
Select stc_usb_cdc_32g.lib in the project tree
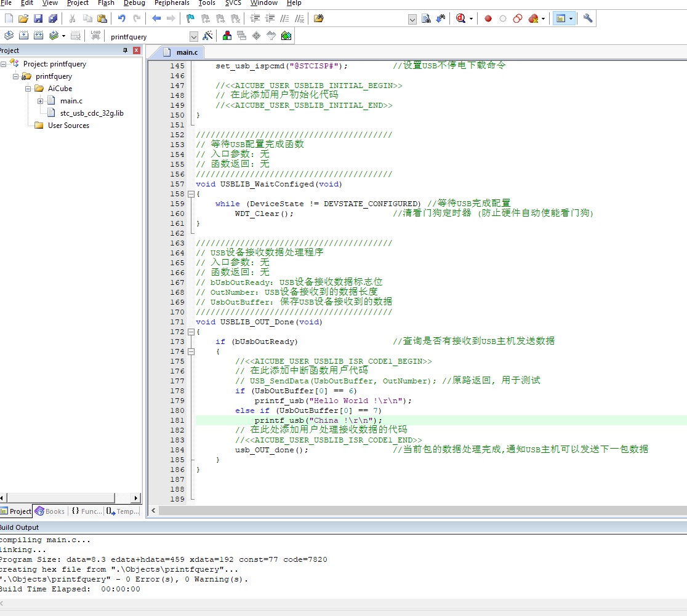click(x=92, y=113)
